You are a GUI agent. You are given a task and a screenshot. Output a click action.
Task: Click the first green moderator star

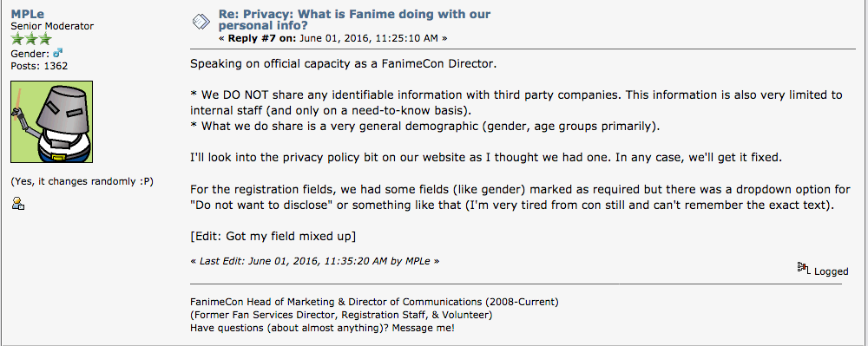click(x=17, y=39)
